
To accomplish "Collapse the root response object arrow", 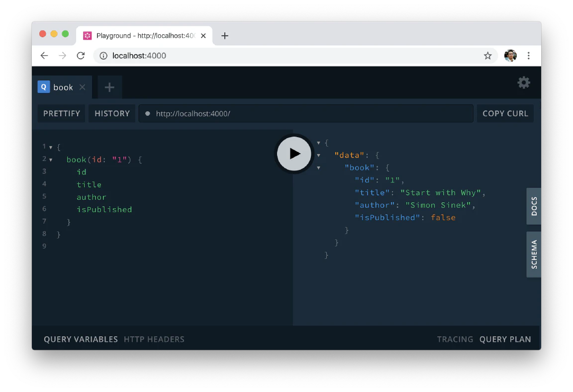I will pos(319,143).
